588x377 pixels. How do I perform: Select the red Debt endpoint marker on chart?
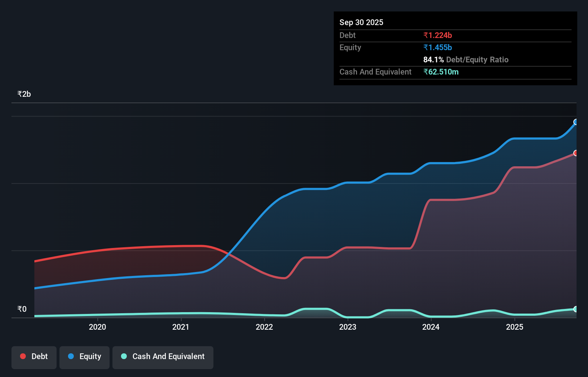(576, 153)
